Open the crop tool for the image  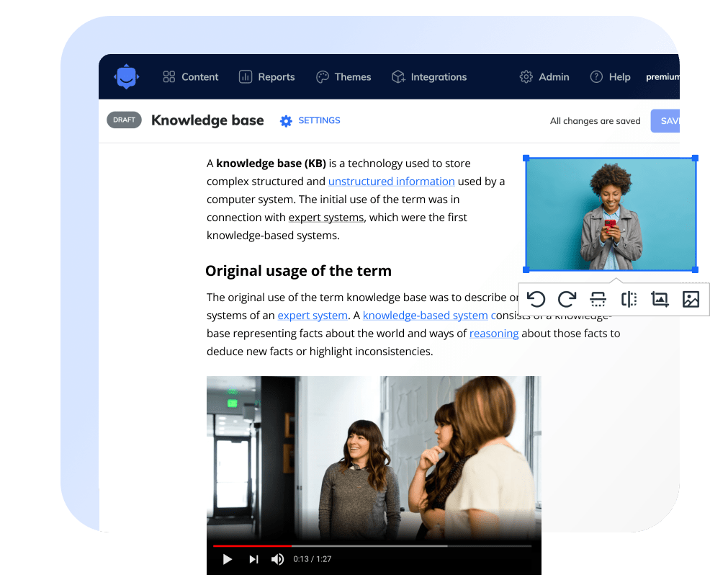coord(660,299)
